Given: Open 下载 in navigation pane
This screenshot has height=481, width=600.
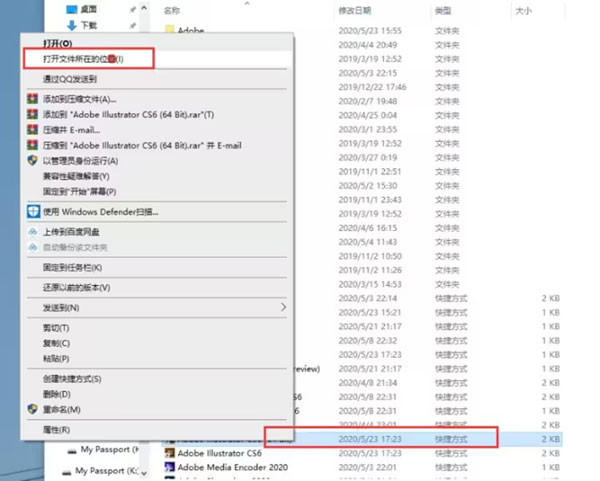Looking at the screenshot, I should pyautogui.click(x=89, y=26).
